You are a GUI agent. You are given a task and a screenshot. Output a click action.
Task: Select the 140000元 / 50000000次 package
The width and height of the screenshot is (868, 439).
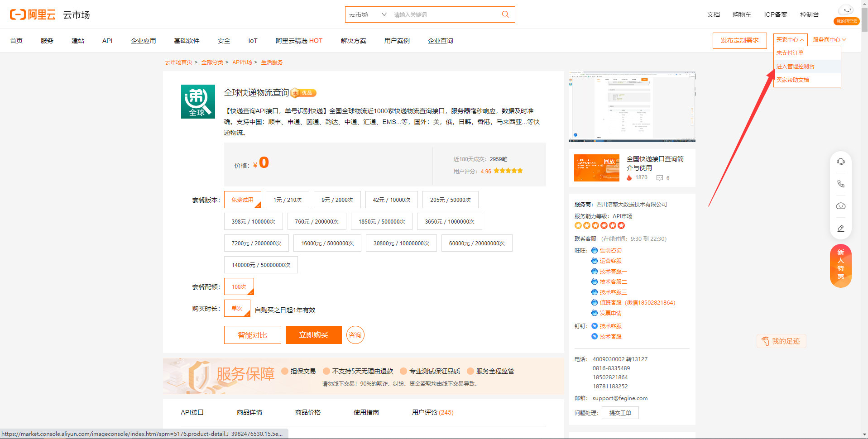point(261,265)
